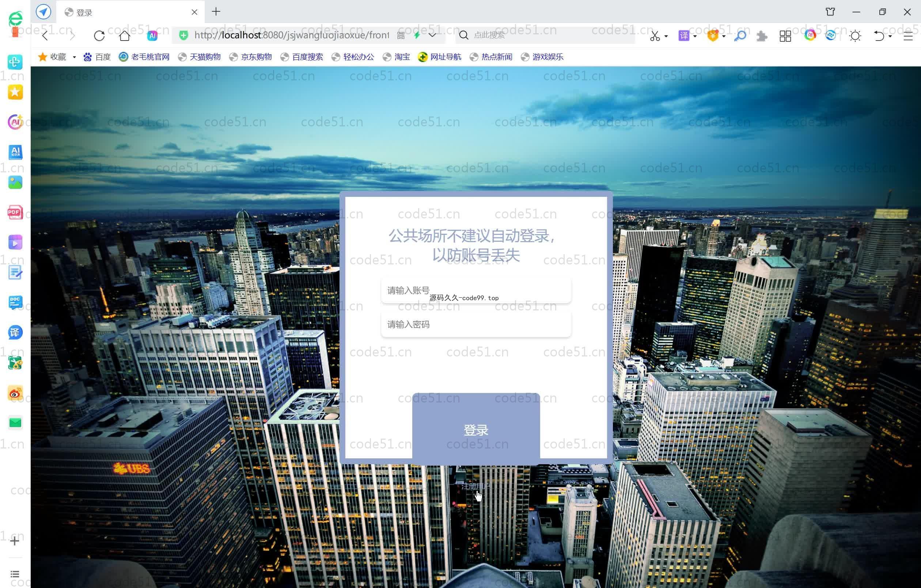Open the 天猫购物 bookmark
921x588 pixels.
click(200, 57)
